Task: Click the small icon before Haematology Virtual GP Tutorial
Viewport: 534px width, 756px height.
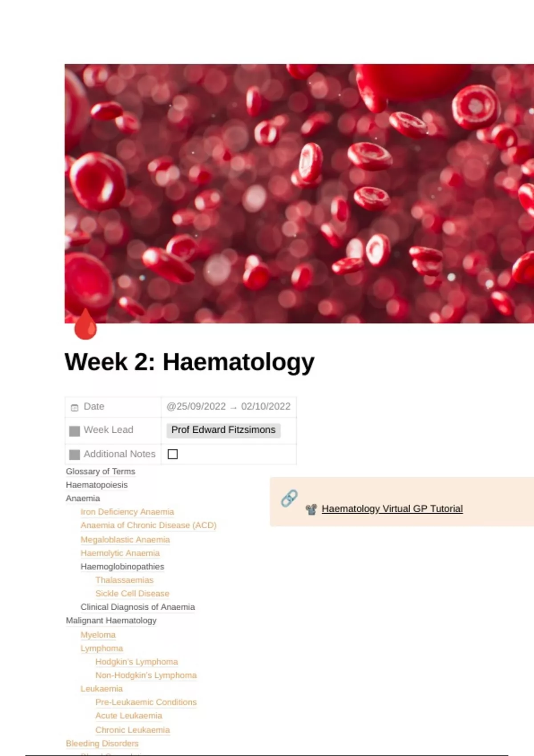Action: coord(311,509)
